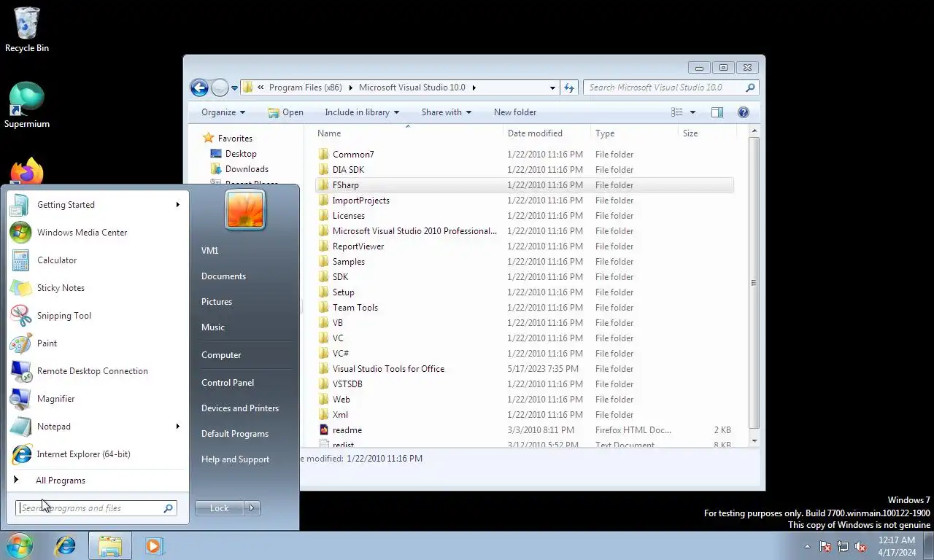Click the Lock button

click(x=220, y=508)
